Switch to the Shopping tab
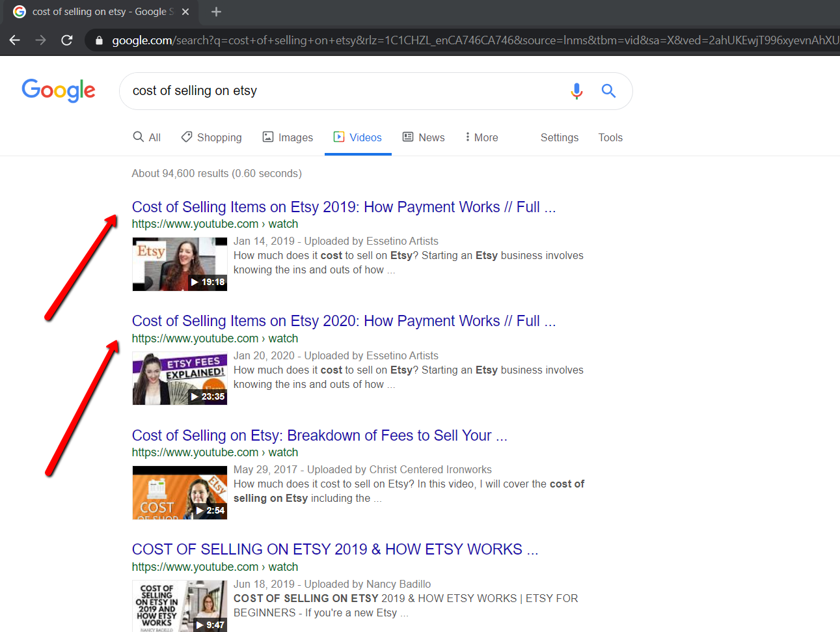This screenshot has width=840, height=632. 211,137
